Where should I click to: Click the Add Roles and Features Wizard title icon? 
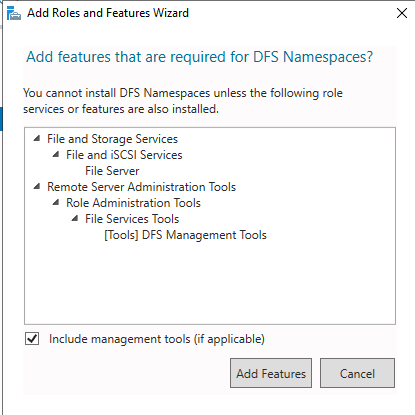coord(13,13)
